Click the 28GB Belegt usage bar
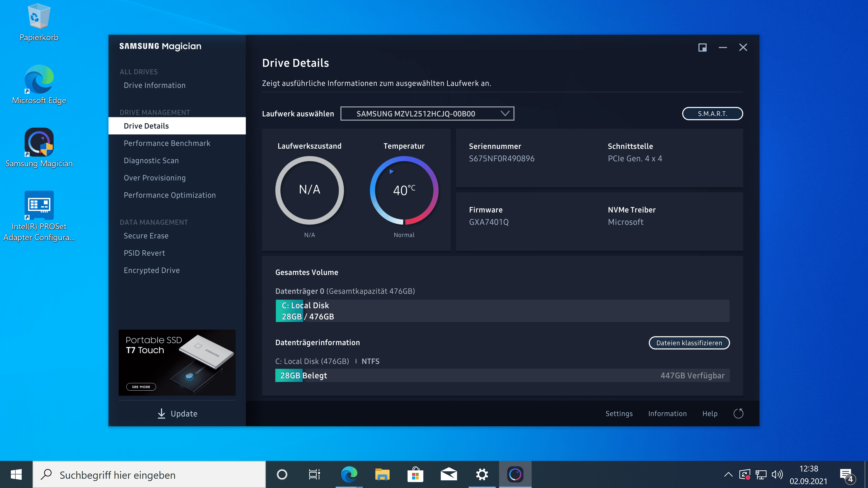 point(502,375)
